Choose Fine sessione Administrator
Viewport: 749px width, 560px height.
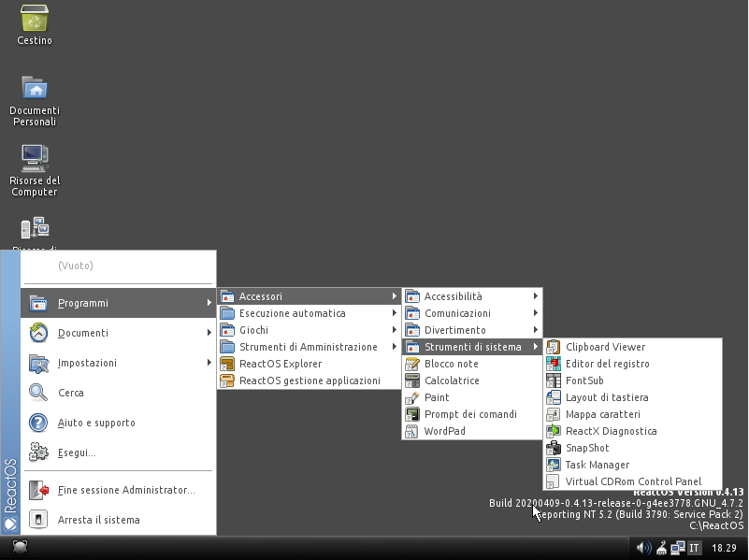(125, 490)
